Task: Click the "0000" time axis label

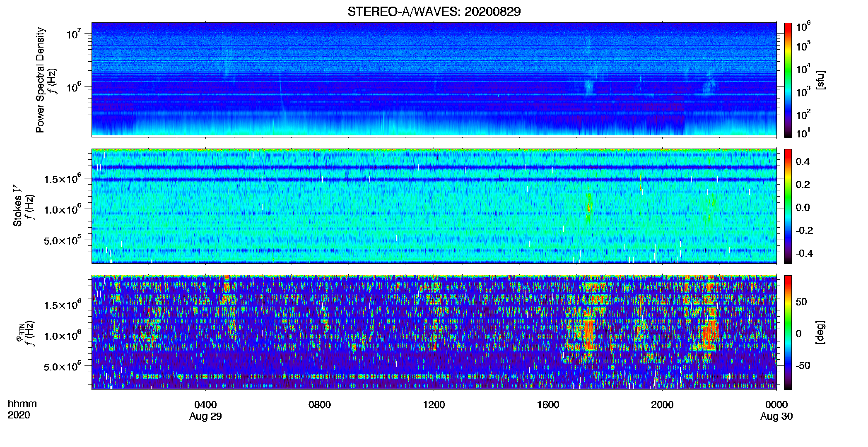Action: point(776,404)
